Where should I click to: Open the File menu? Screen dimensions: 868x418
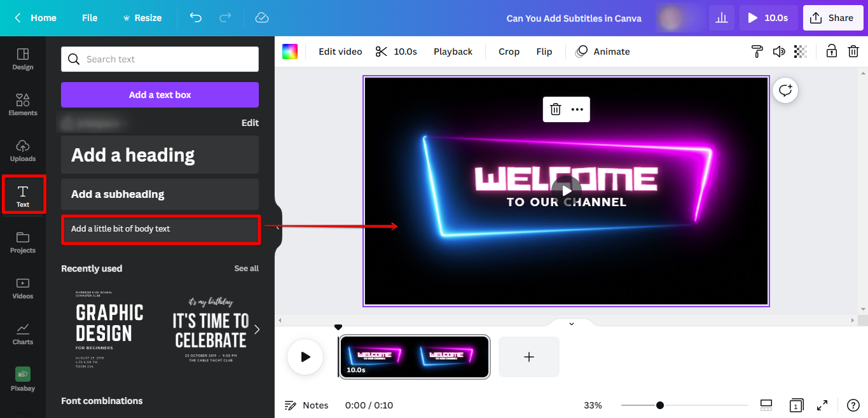pyautogui.click(x=90, y=18)
